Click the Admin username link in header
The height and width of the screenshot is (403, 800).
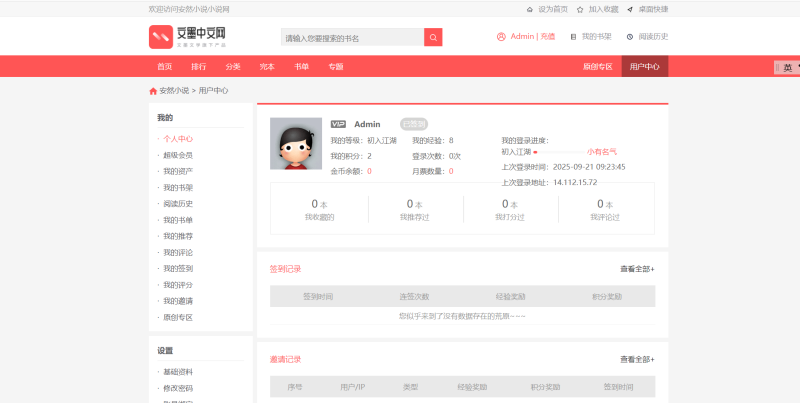pyautogui.click(x=522, y=36)
